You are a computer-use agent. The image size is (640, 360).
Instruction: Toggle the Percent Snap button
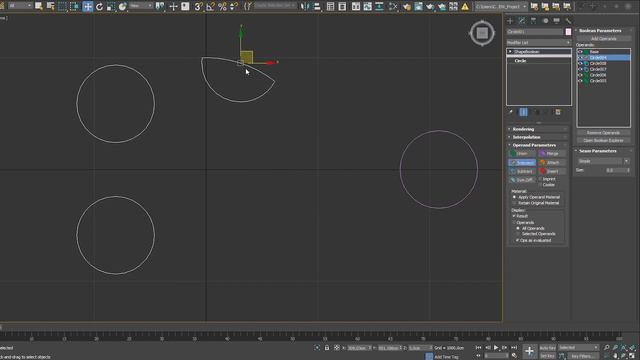[x=222, y=7]
